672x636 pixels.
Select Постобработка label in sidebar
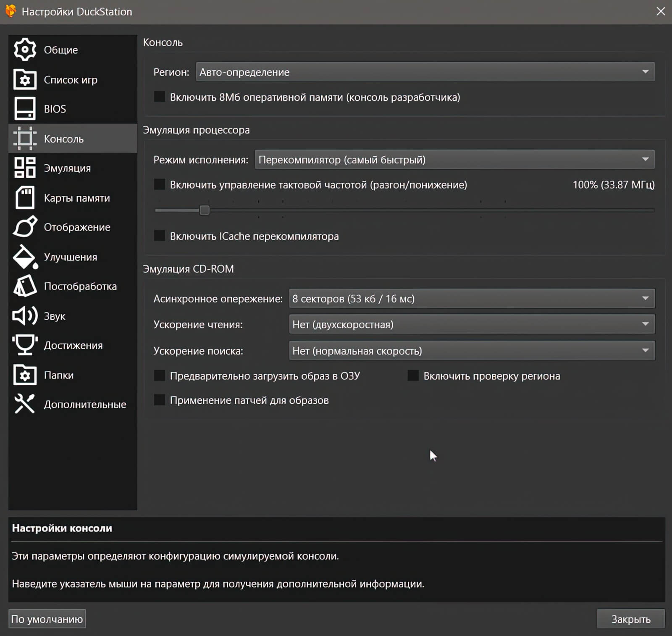(x=80, y=286)
